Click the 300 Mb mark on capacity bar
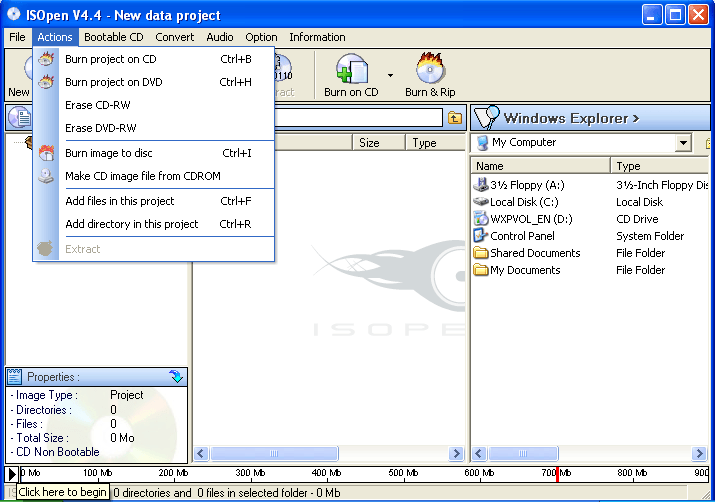715x502 pixels. 250,473
